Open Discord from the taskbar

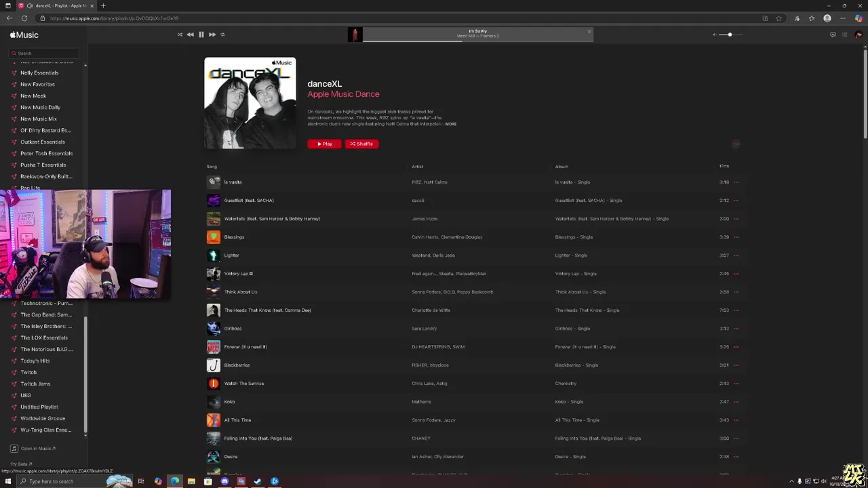224,481
